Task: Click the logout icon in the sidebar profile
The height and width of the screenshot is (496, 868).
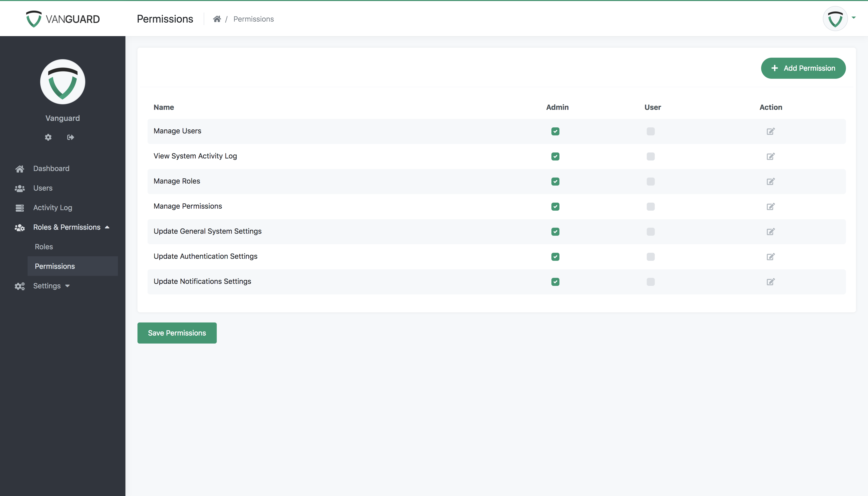Action: pyautogui.click(x=70, y=137)
